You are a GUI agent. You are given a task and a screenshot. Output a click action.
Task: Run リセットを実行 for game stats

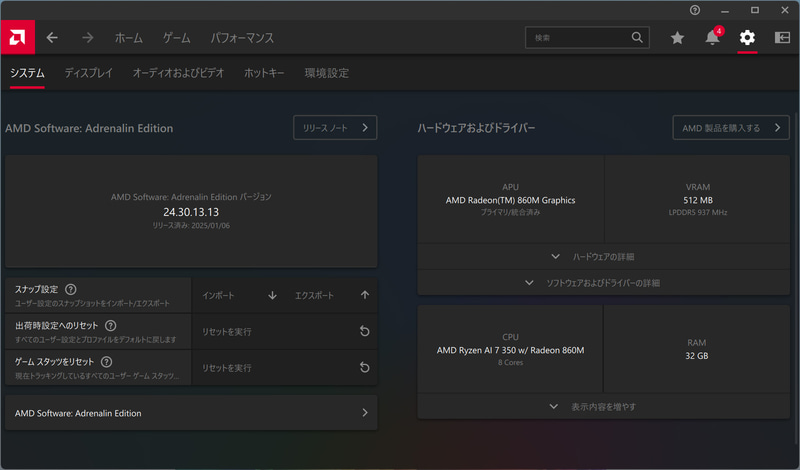click(x=285, y=368)
